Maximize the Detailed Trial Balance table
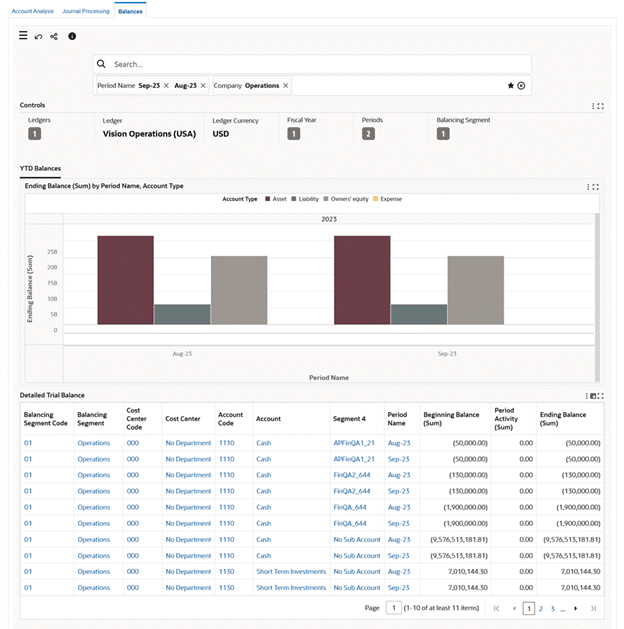Screen dimensions: 624x629 tap(600, 396)
